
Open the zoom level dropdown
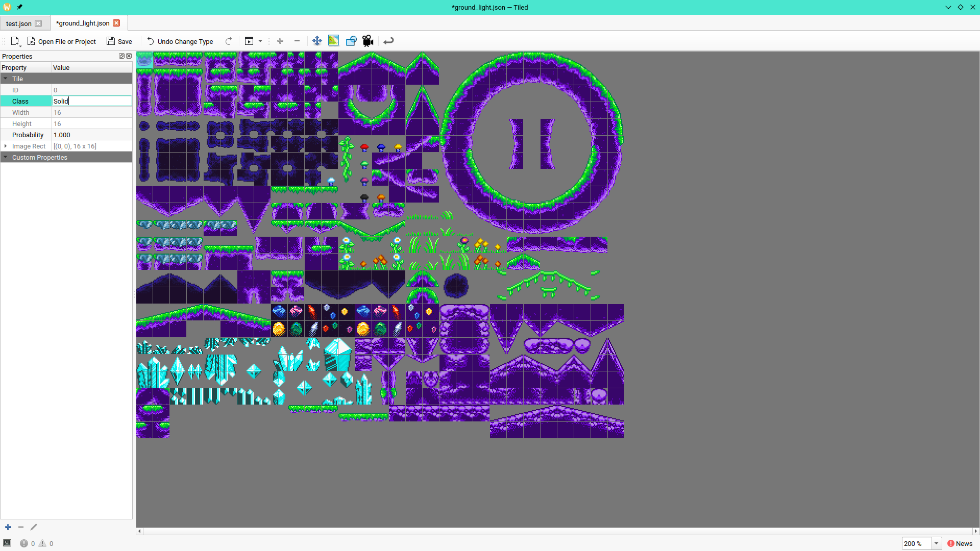coord(936,543)
